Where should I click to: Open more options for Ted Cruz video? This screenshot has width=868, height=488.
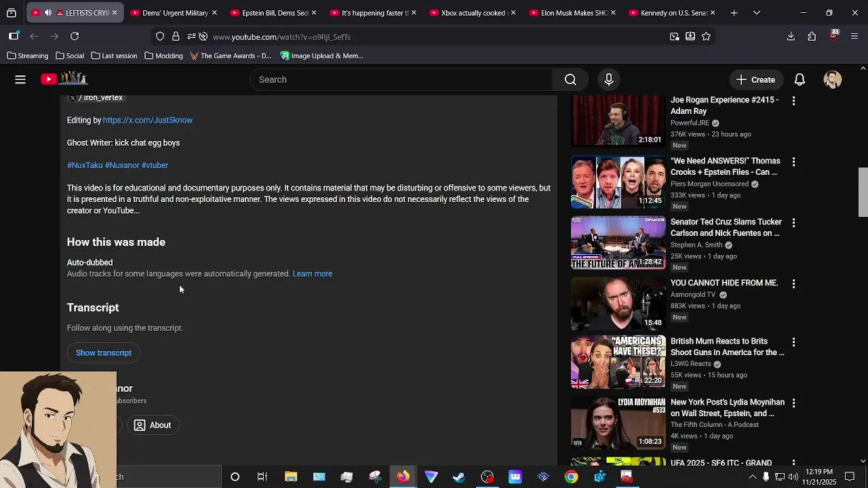coord(793,222)
